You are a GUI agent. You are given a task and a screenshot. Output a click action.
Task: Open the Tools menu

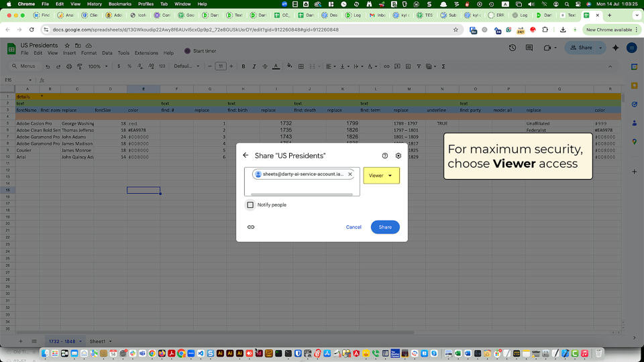coord(123,53)
